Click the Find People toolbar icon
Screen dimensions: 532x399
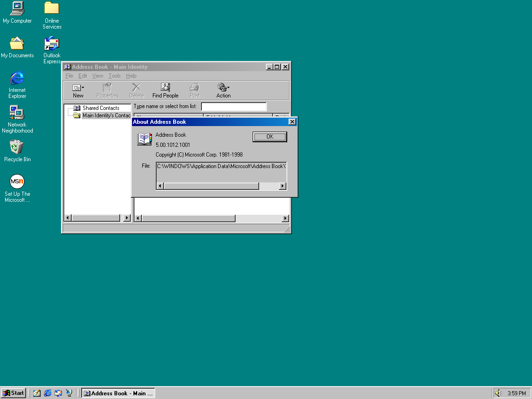tap(165, 90)
